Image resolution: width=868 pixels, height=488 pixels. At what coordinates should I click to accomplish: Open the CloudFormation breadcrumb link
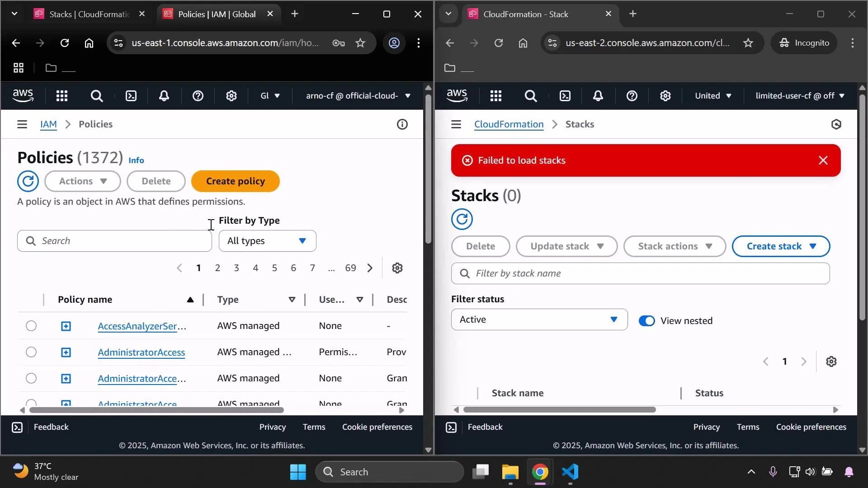pyautogui.click(x=509, y=124)
